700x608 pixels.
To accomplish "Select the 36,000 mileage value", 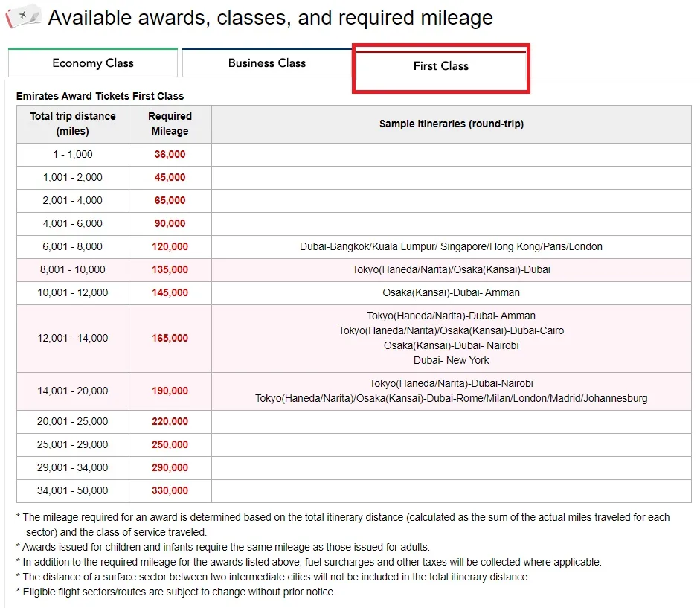I will 170,155.
